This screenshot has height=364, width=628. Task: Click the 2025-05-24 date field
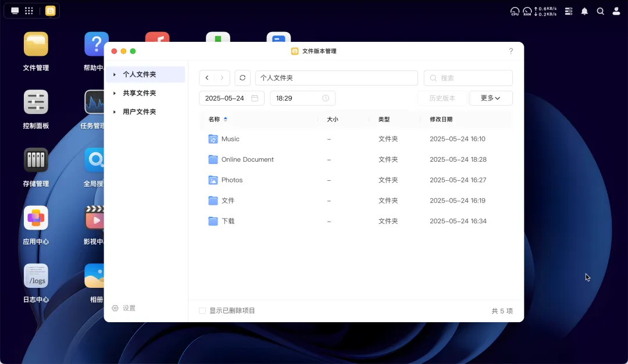(231, 98)
